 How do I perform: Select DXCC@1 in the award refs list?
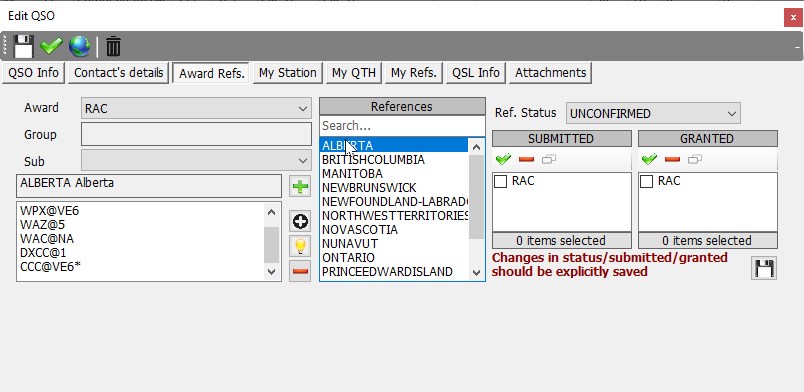pos(140,252)
